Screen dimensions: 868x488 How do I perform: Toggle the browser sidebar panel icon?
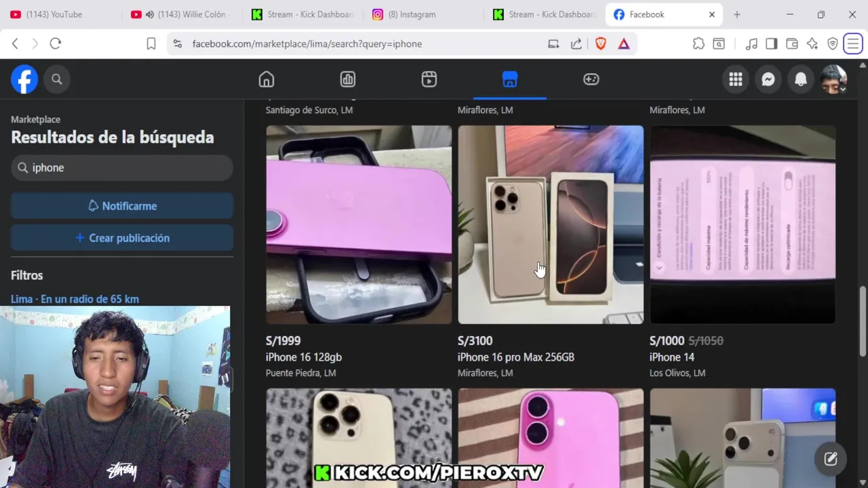[x=772, y=43]
